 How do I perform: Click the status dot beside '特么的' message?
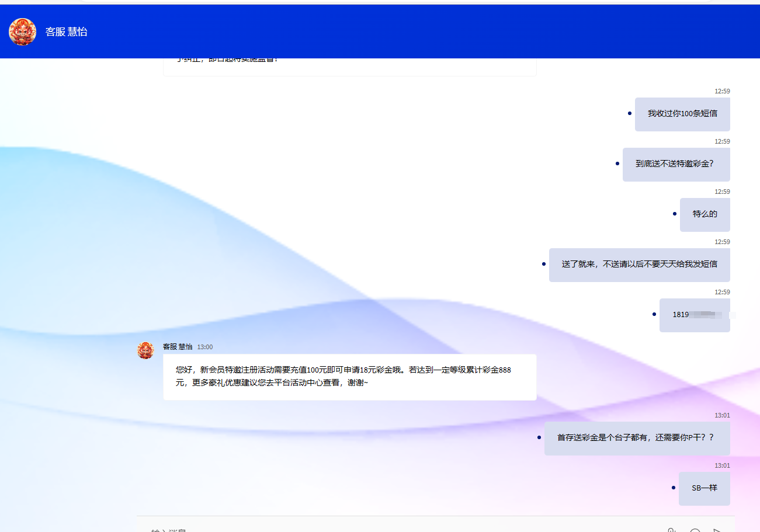675,214
